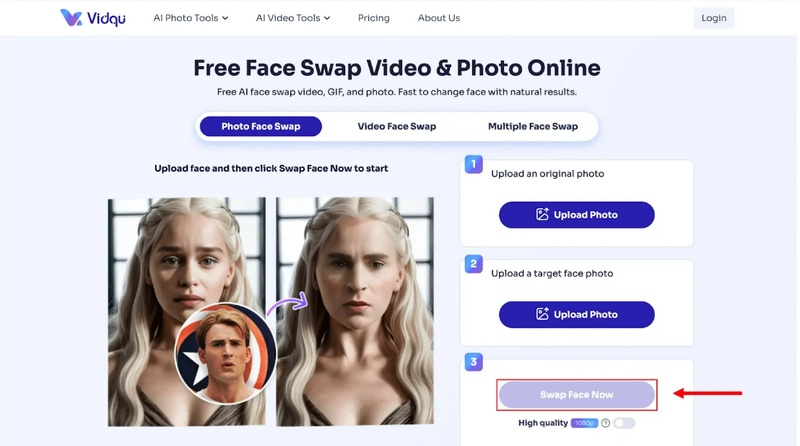Enable the High quality toggle switch
800x446 pixels.
click(x=624, y=423)
